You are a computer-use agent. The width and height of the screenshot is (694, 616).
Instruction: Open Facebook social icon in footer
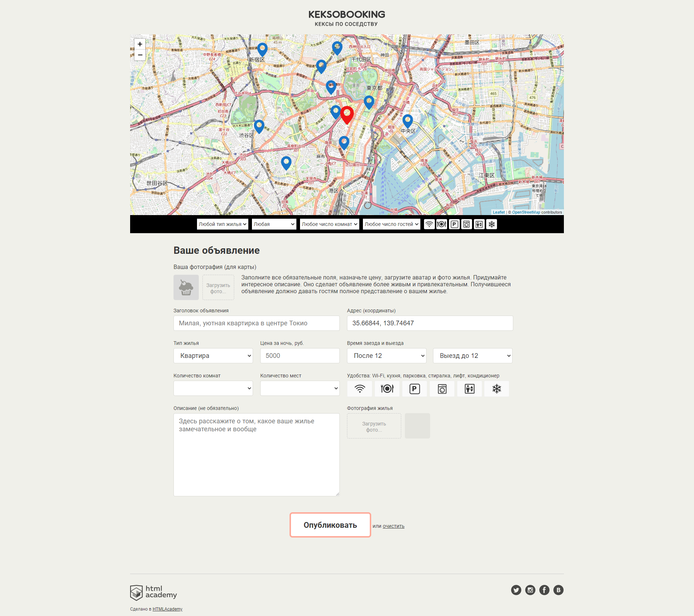[x=544, y=590]
